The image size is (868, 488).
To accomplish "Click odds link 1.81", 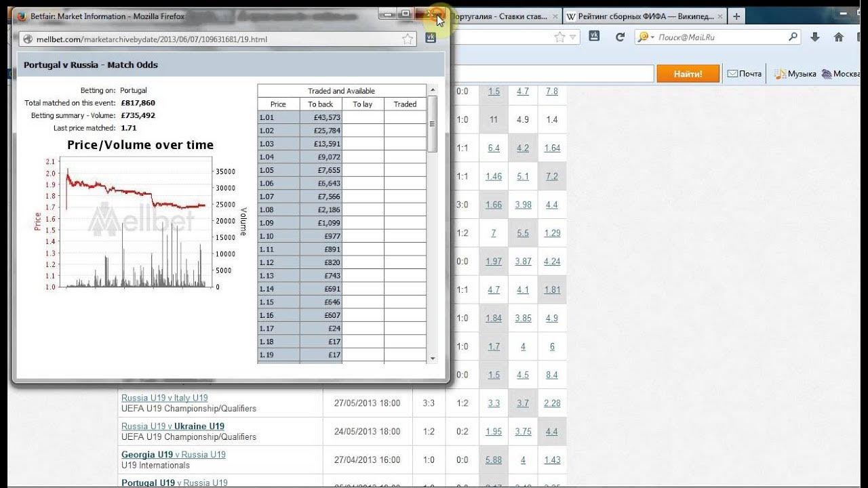I will pyautogui.click(x=552, y=290).
